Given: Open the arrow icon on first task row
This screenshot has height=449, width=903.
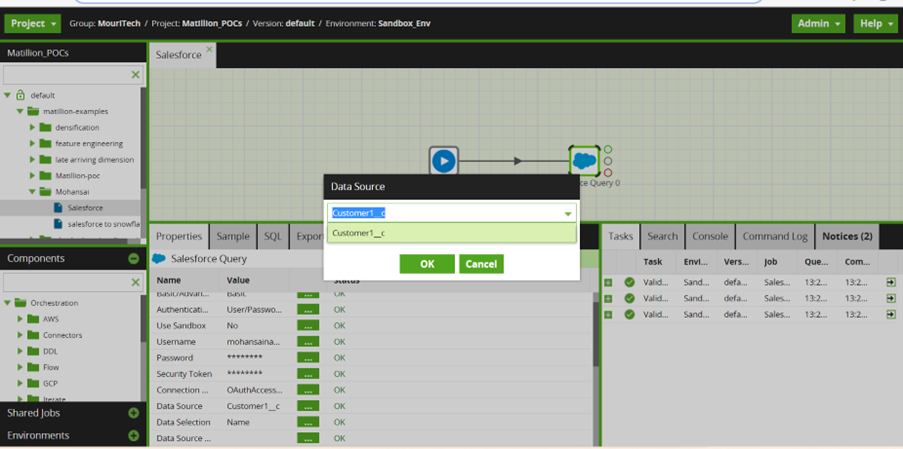Looking at the screenshot, I should point(890,282).
